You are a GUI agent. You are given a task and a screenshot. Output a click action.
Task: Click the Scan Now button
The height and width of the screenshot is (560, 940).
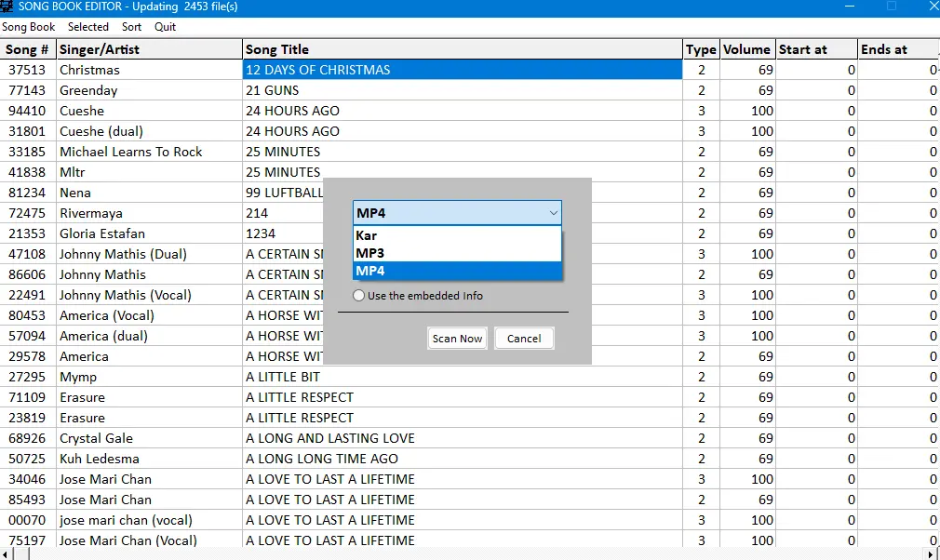[x=457, y=339]
